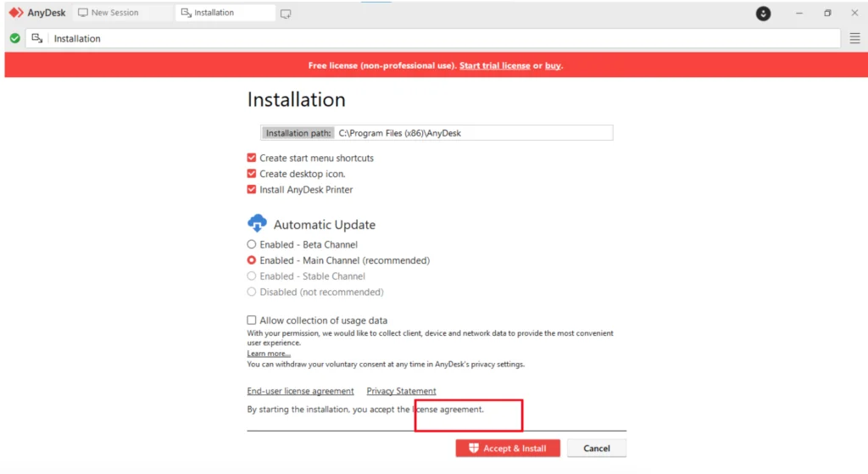Open the Privacy Statement link
This screenshot has height=474, width=868.
click(x=401, y=391)
